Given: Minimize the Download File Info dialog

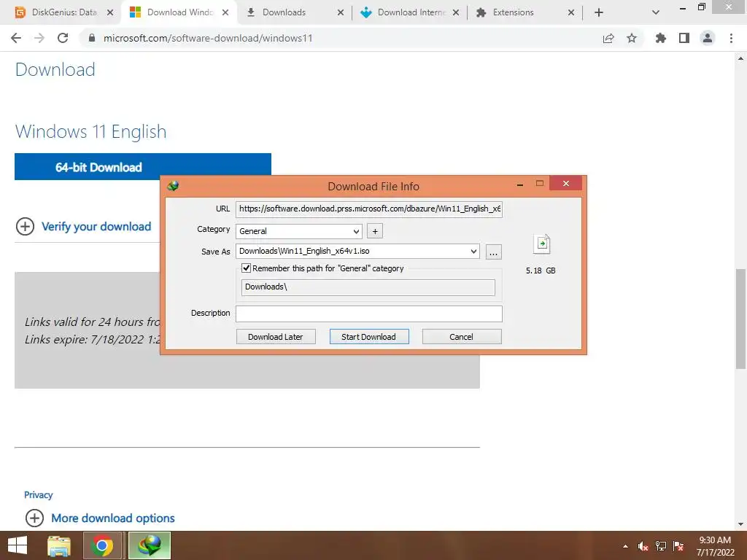Looking at the screenshot, I should [520, 184].
